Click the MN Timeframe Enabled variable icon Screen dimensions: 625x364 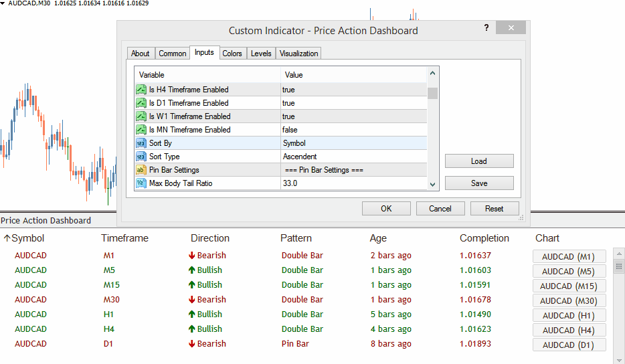(x=141, y=130)
